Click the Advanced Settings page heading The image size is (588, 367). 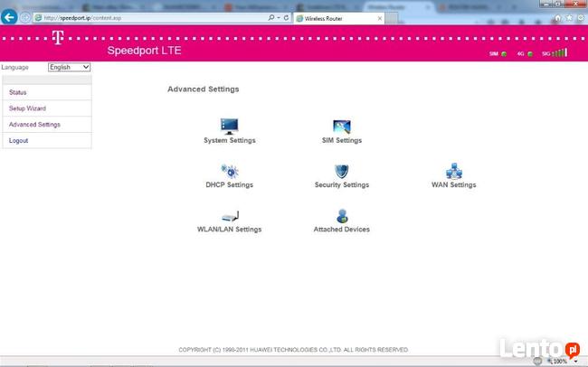pos(204,89)
